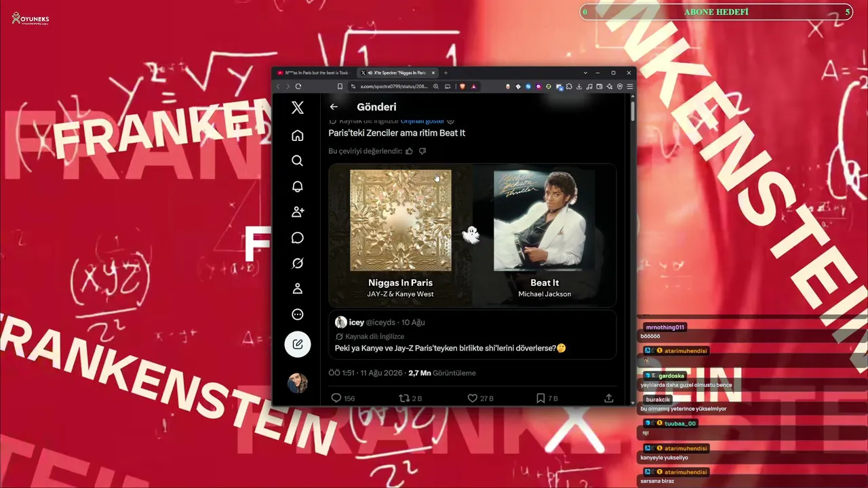Open the X logo home link
The image size is (868, 488).
tap(297, 108)
